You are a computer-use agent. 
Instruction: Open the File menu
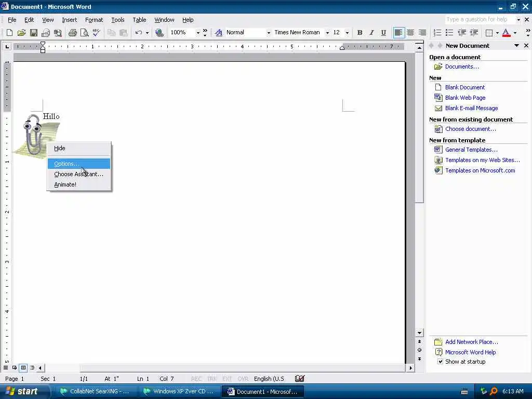12,20
